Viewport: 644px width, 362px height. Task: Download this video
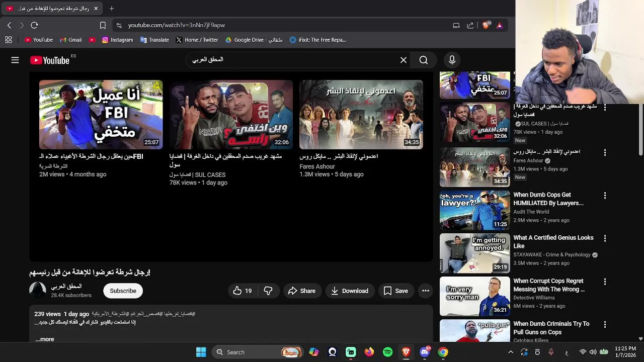tap(350, 291)
